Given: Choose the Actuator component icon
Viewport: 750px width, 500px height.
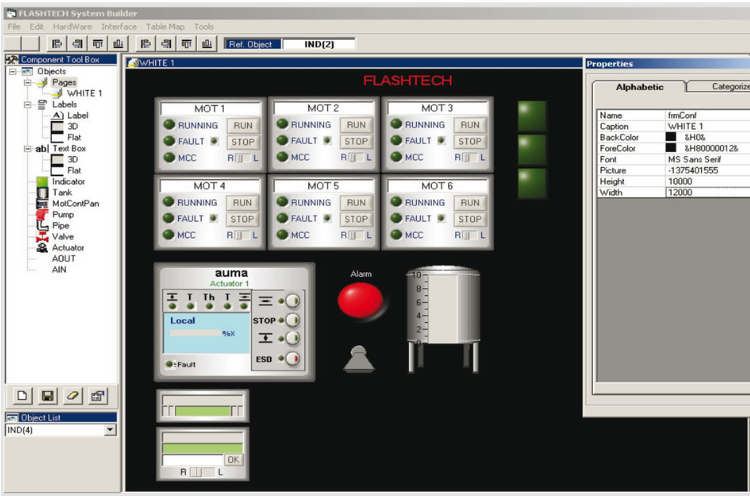Looking at the screenshot, I should 41,247.
